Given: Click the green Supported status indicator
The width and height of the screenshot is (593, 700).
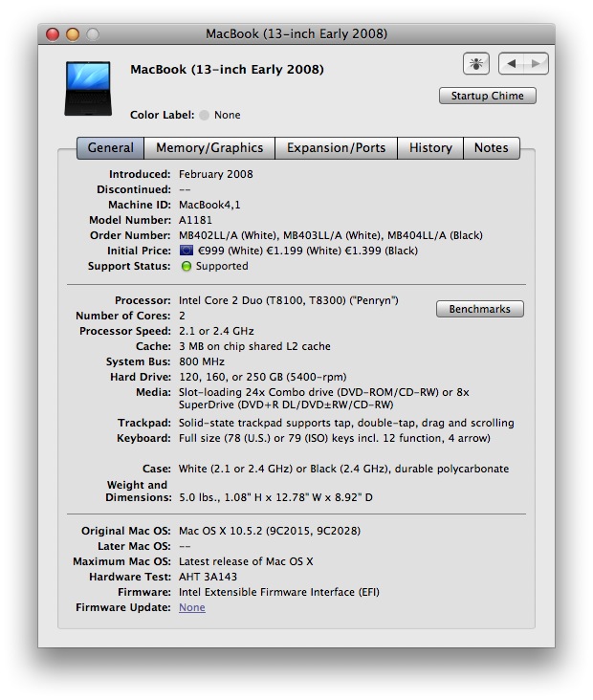Looking at the screenshot, I should [x=187, y=267].
